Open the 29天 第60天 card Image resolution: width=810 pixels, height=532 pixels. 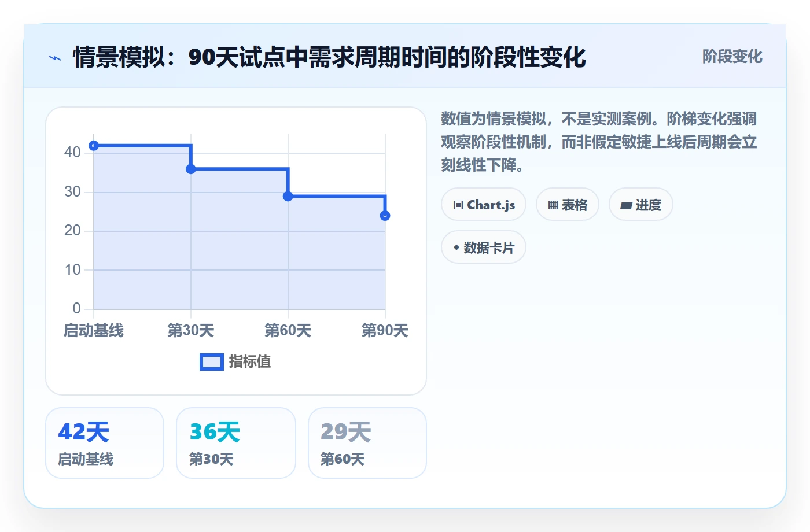pos(367,443)
